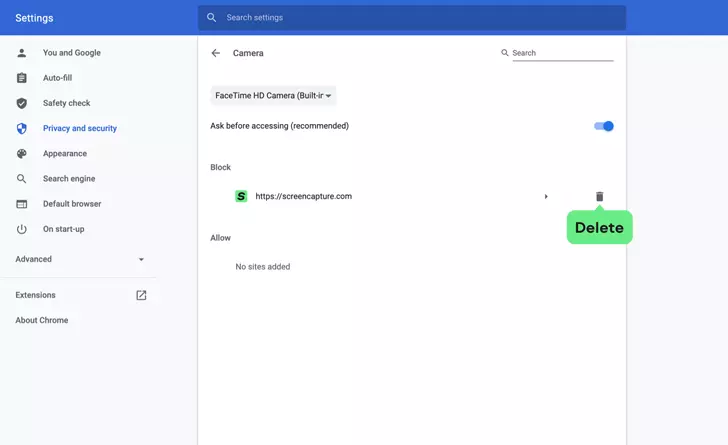This screenshot has height=445, width=728.
Task: Click the Appearance palette icon
Action: (x=21, y=153)
